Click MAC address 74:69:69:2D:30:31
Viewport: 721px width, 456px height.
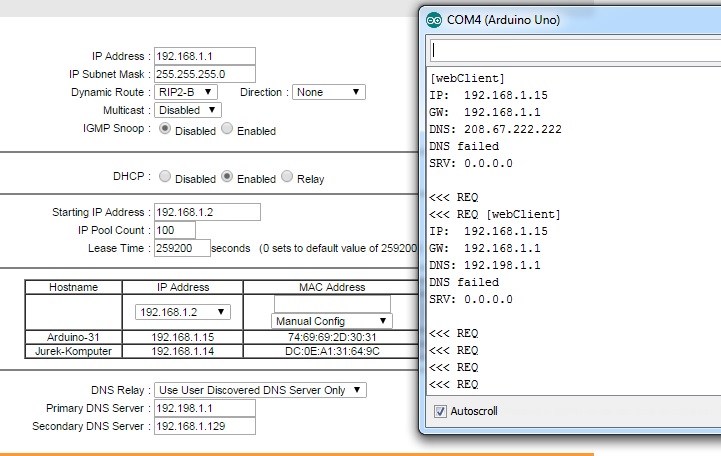(x=332, y=337)
